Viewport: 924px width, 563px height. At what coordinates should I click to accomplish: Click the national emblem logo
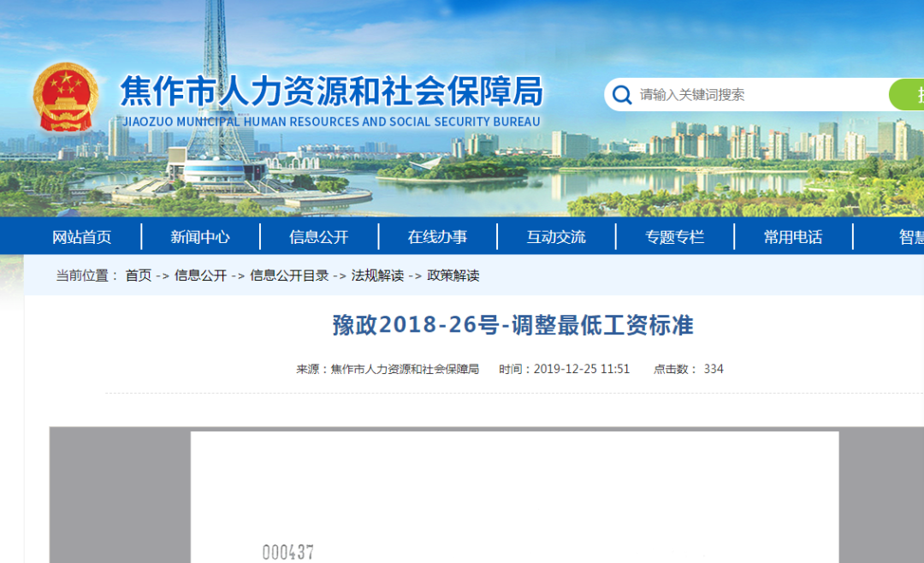tap(66, 97)
